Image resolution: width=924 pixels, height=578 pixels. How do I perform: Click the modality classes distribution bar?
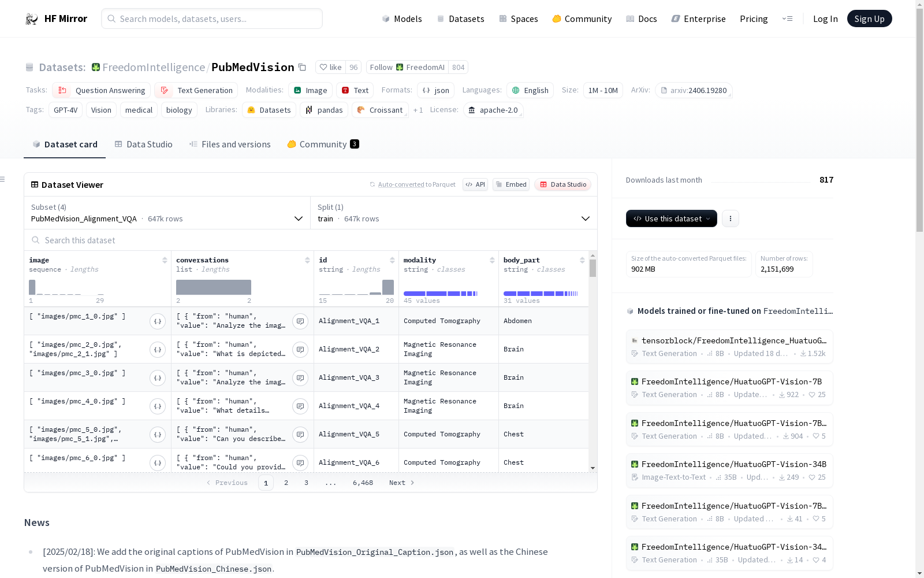click(441, 294)
